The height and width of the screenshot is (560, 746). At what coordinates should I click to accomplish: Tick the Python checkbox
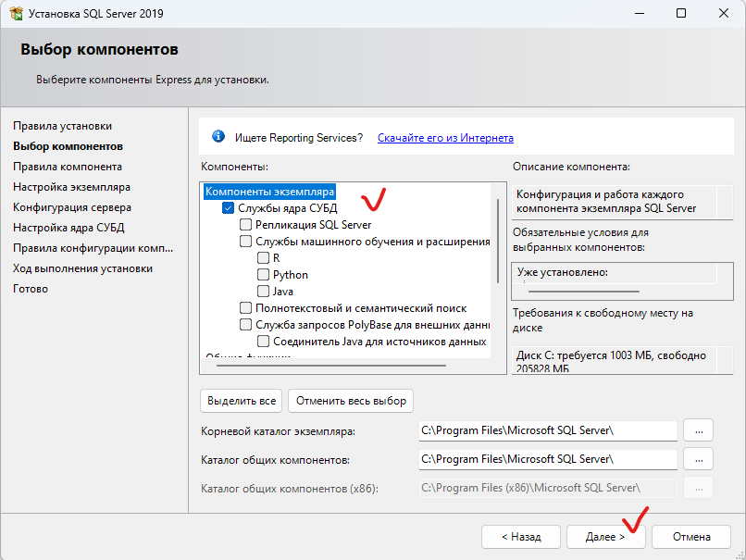coord(263,275)
